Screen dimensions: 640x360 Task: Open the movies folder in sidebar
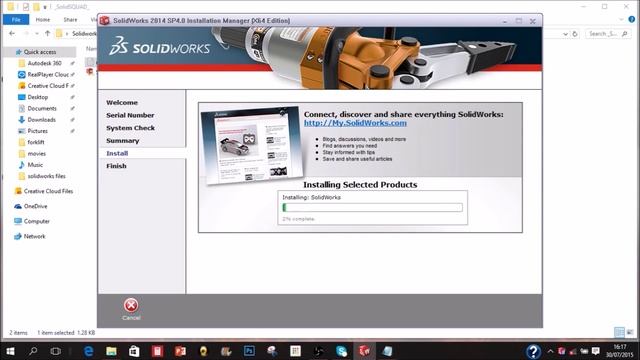coord(36,153)
